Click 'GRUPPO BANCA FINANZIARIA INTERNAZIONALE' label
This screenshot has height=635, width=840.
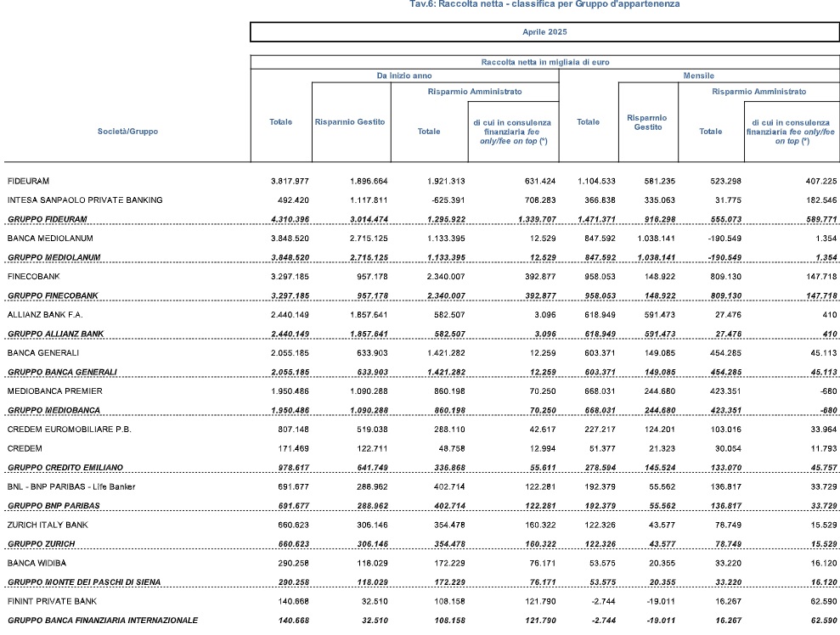[x=102, y=621]
